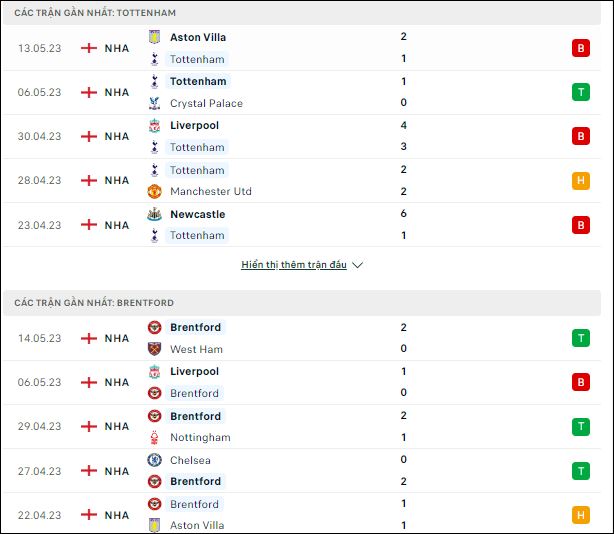Open the Tottenham team name in the 06.05.23 match
614x534 pixels.
[198, 81]
